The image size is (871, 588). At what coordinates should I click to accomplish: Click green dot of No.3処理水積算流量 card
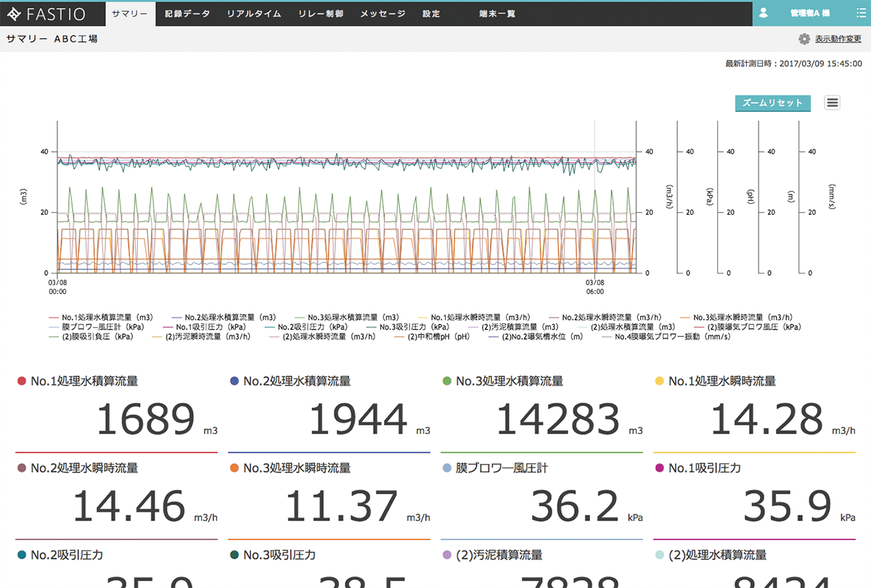coord(446,381)
